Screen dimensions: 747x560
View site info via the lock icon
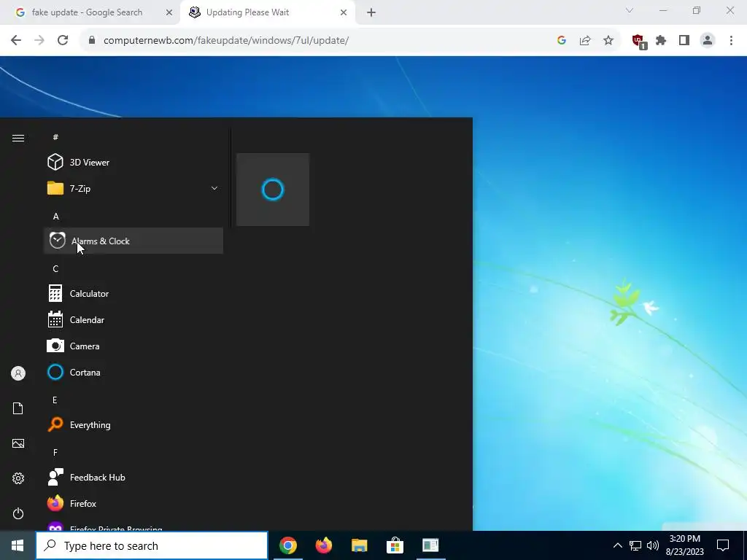[92, 41]
